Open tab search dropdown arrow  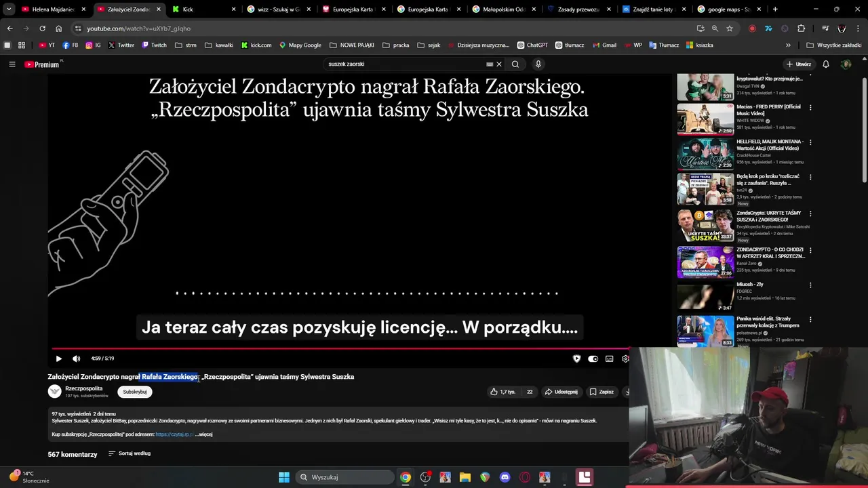tap(8, 9)
